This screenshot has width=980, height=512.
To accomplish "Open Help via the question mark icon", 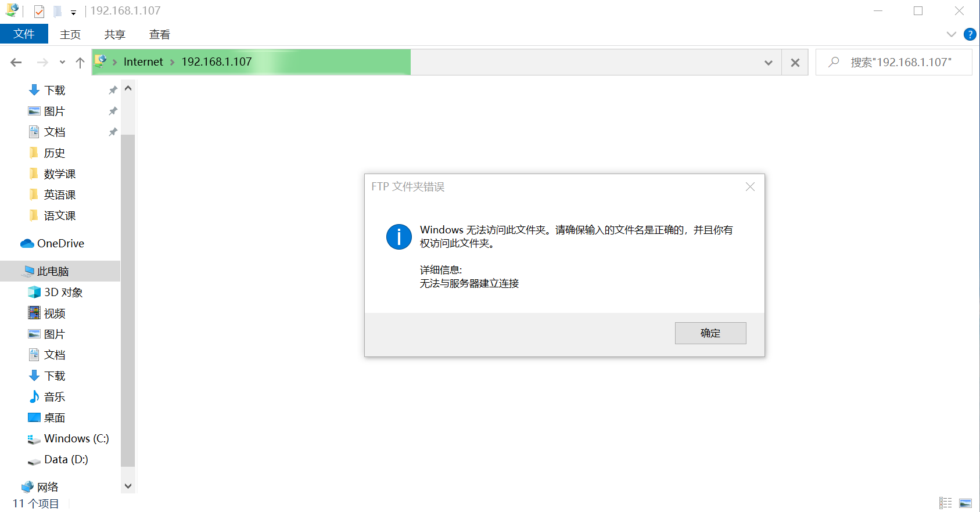I will [970, 34].
